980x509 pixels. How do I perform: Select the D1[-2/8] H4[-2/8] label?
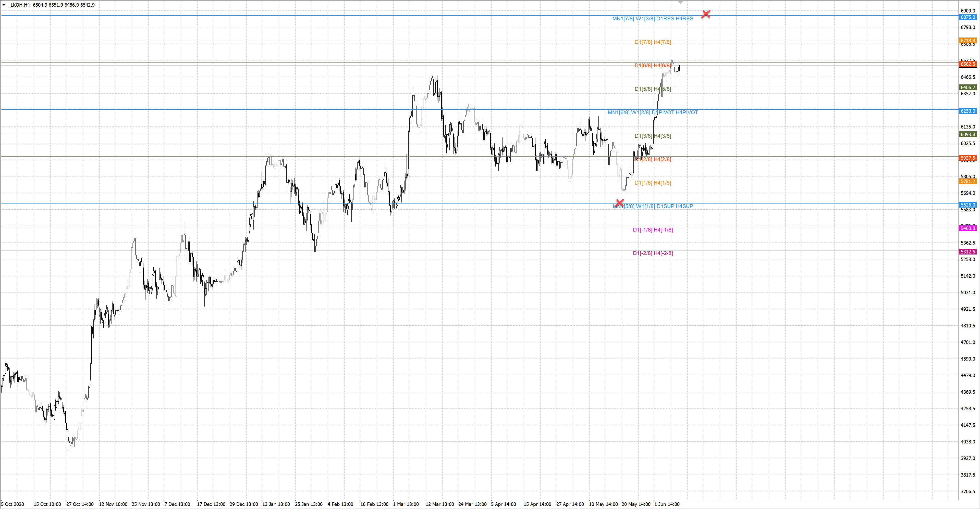pyautogui.click(x=653, y=253)
